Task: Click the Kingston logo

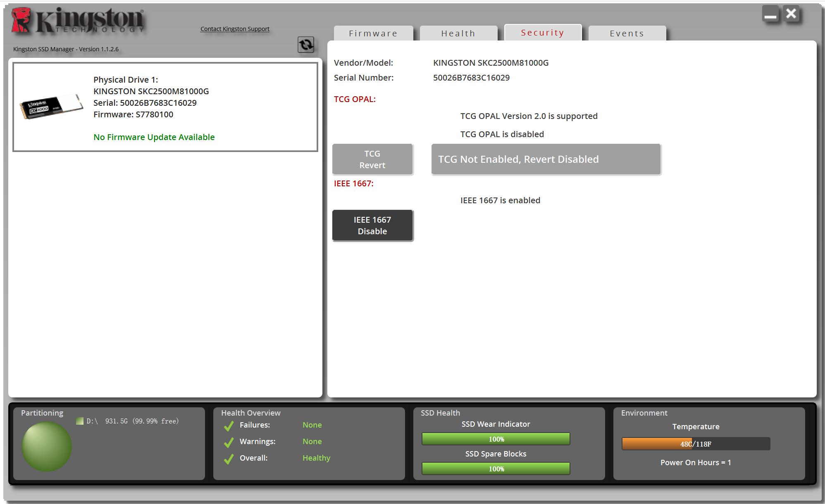Action: 78,21
